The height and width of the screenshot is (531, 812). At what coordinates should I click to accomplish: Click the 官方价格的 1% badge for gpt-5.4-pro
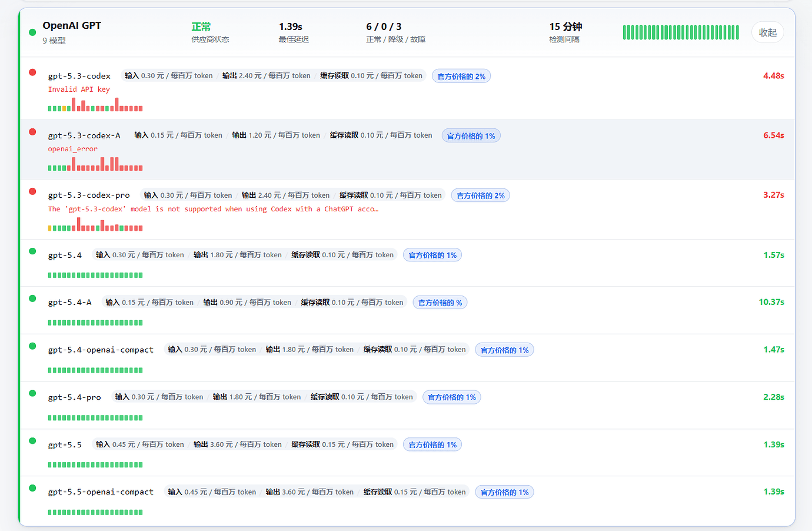(452, 397)
